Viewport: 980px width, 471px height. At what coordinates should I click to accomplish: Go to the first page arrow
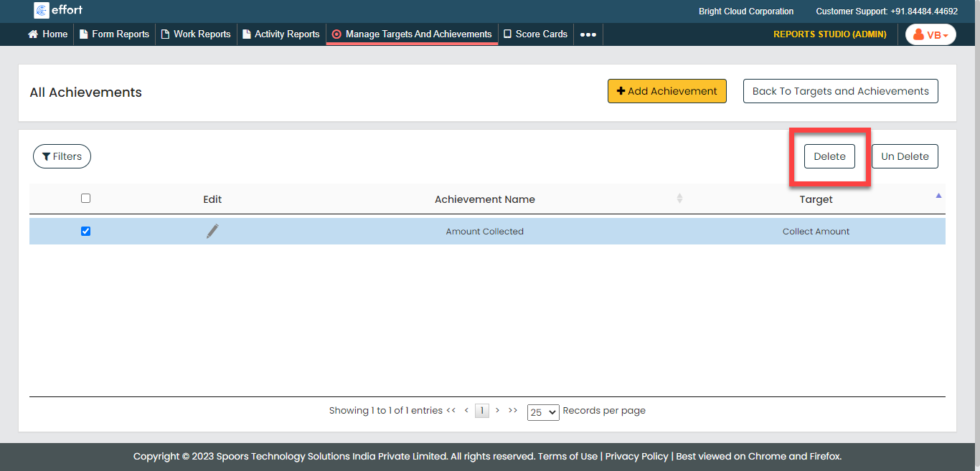point(451,411)
